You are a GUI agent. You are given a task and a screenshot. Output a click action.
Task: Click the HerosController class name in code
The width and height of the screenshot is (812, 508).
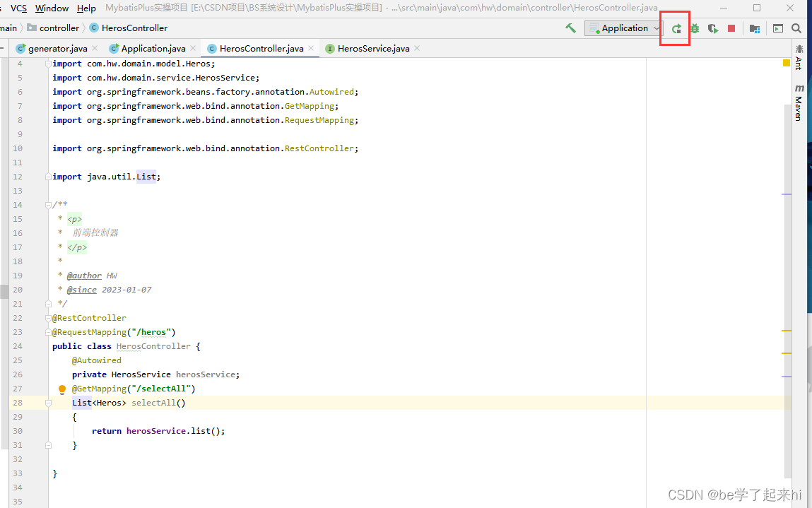[x=153, y=346]
